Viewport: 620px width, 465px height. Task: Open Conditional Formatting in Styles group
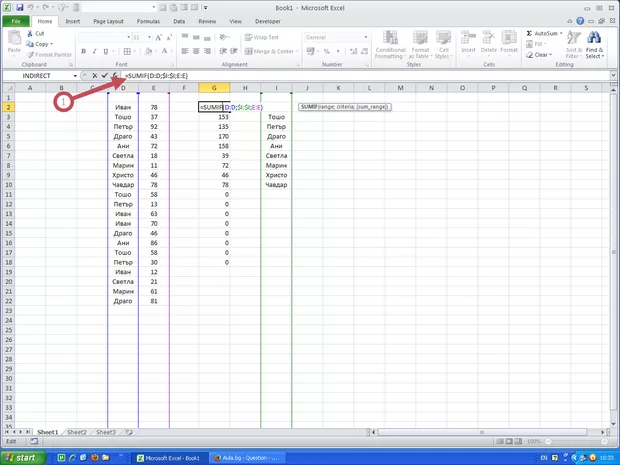coord(390,43)
